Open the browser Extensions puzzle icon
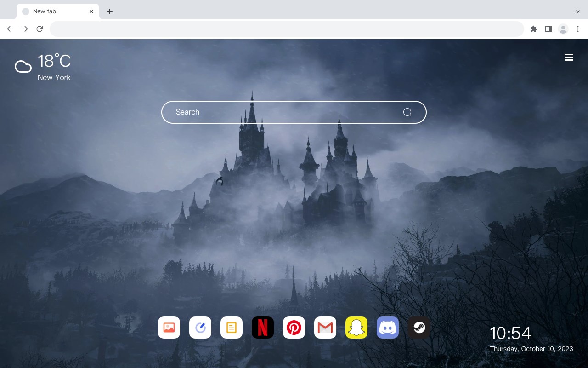 533,29
